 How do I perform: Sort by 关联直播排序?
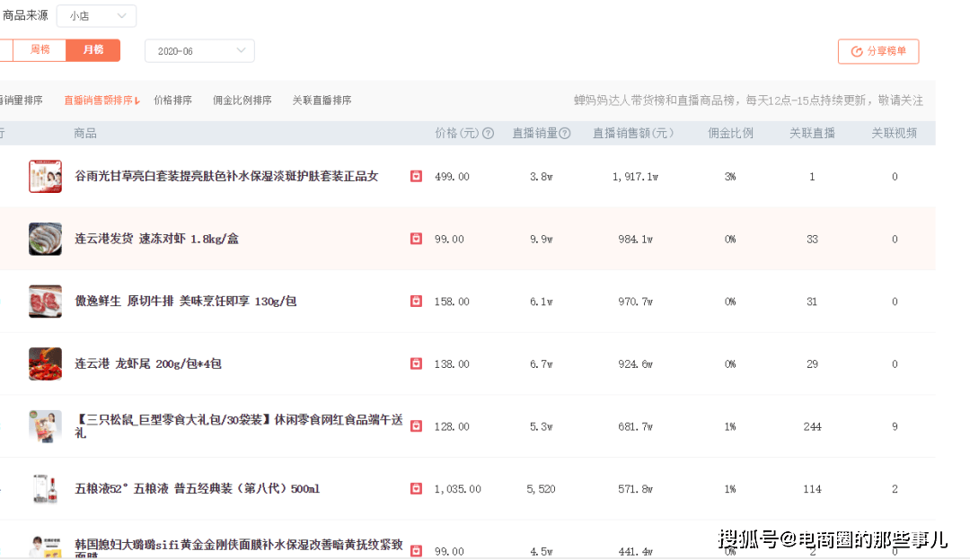pyautogui.click(x=322, y=101)
